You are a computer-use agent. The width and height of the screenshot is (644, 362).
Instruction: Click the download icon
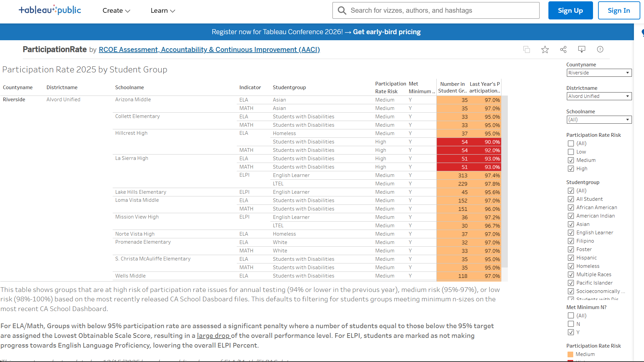[582, 49]
